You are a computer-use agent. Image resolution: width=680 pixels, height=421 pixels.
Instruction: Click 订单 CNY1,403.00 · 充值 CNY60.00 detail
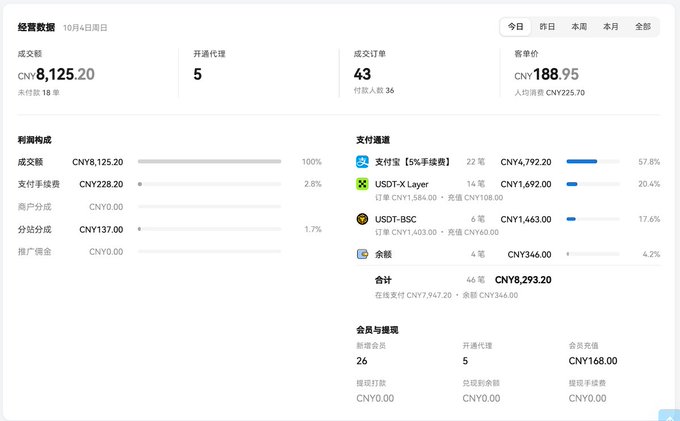tap(437, 232)
